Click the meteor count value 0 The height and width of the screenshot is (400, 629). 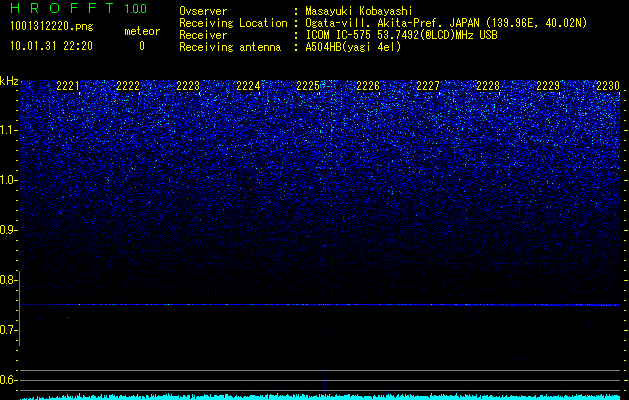pyautogui.click(x=142, y=46)
